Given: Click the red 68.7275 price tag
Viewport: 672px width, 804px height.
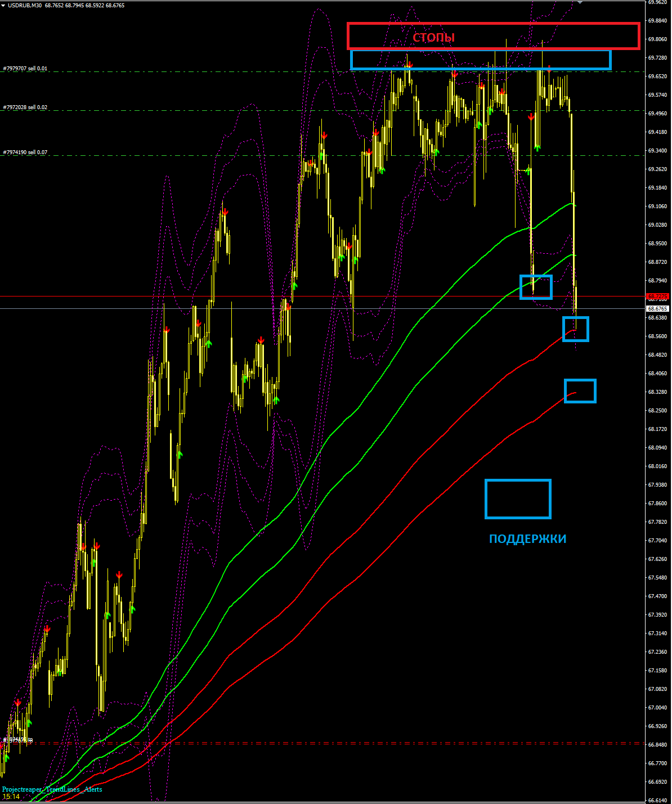Looking at the screenshot, I should (x=658, y=296).
